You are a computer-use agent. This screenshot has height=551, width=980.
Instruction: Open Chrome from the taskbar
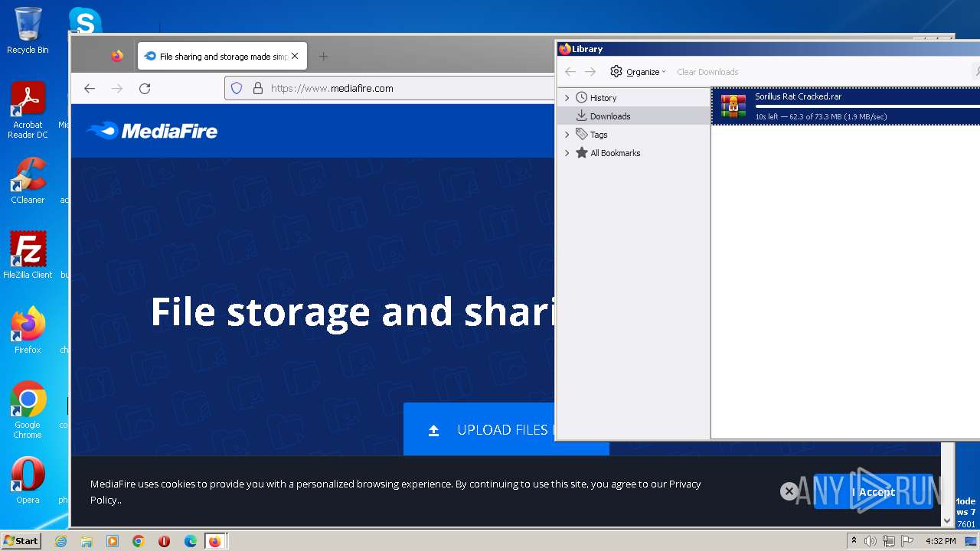[139, 541]
